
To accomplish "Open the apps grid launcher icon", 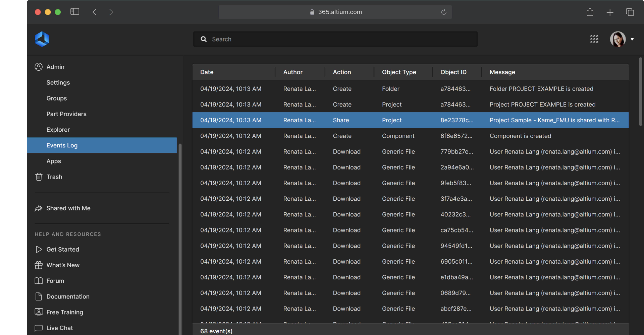I will 594,39.
